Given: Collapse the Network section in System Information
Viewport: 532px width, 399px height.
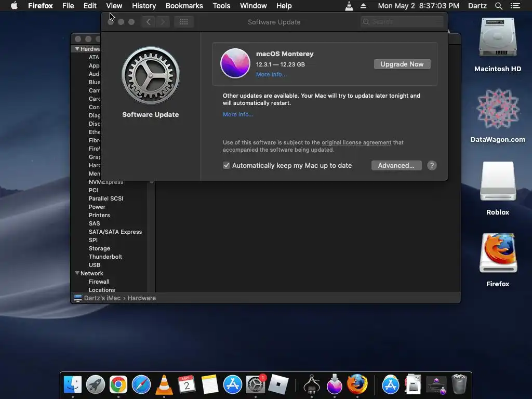Looking at the screenshot, I should pos(77,273).
